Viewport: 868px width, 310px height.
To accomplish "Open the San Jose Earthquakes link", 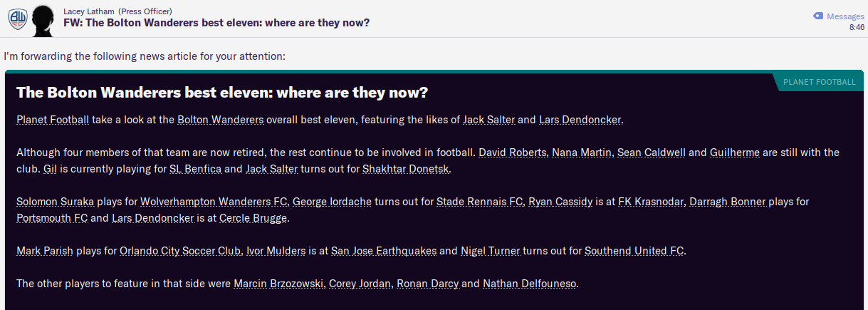I will point(385,251).
